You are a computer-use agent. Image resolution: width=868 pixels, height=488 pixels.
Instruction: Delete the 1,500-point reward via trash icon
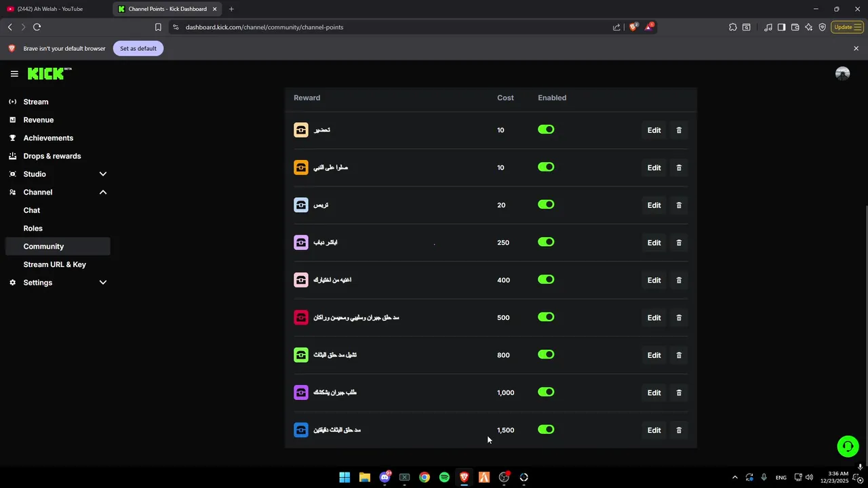pyautogui.click(x=679, y=430)
